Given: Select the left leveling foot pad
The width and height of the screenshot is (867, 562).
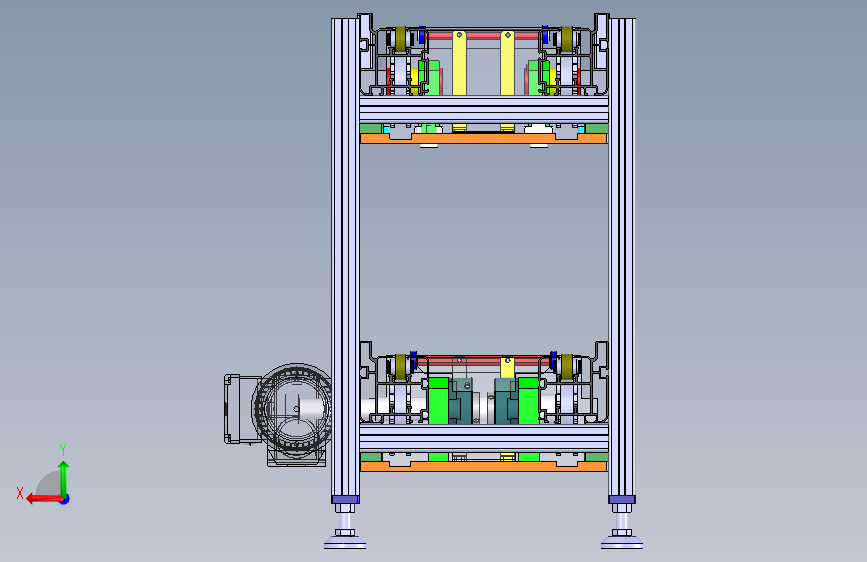Looking at the screenshot, I should 345,543.
